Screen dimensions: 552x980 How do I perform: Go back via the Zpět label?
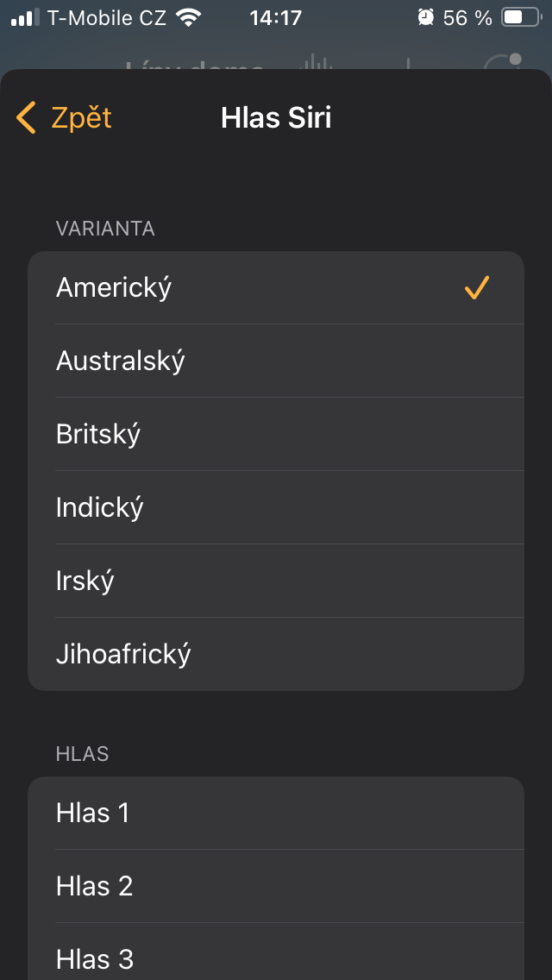tap(81, 117)
